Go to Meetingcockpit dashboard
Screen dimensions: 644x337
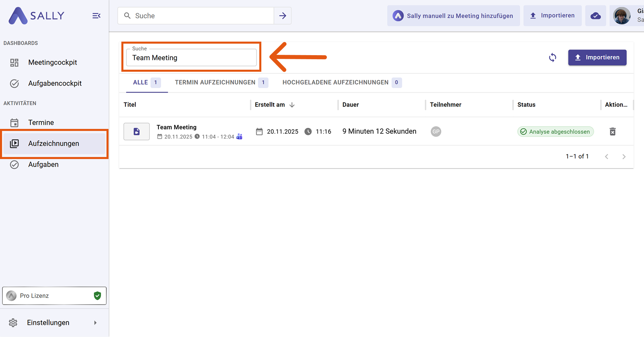point(52,63)
